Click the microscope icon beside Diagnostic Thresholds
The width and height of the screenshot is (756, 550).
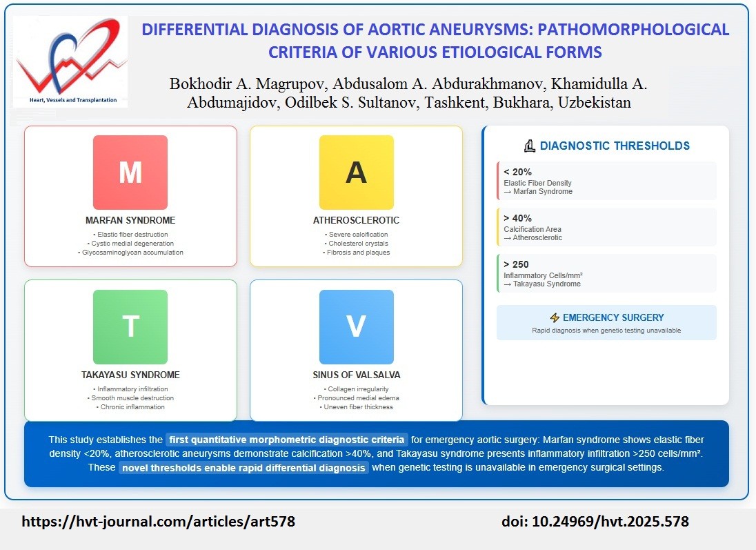[529, 146]
